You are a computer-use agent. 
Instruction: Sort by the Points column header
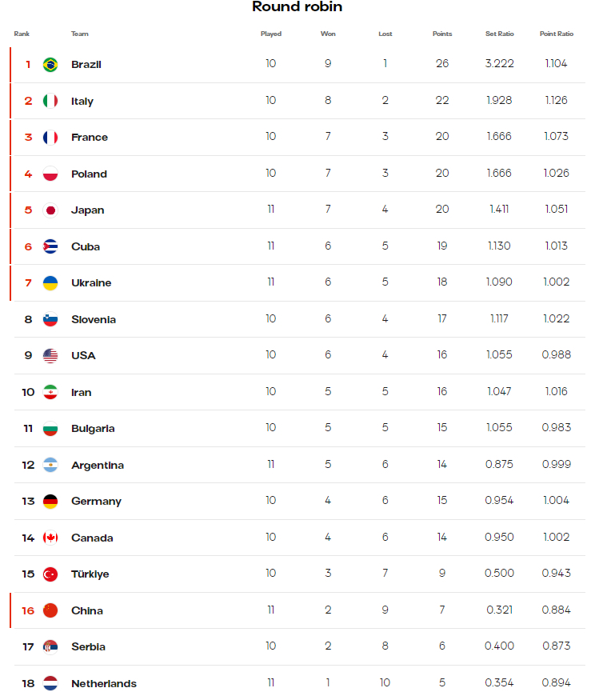pos(442,34)
